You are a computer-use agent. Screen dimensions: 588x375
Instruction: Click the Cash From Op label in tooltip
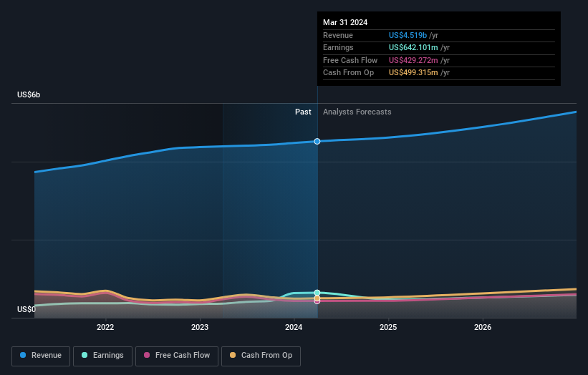click(x=348, y=73)
